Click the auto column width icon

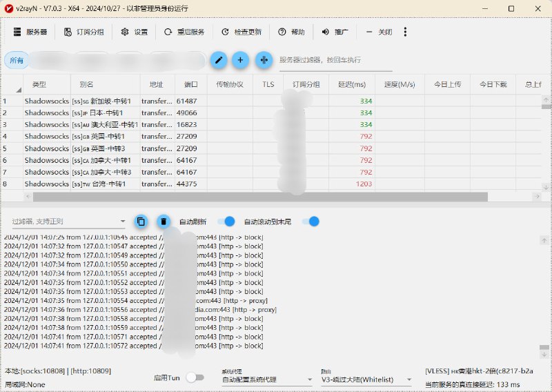[264, 60]
